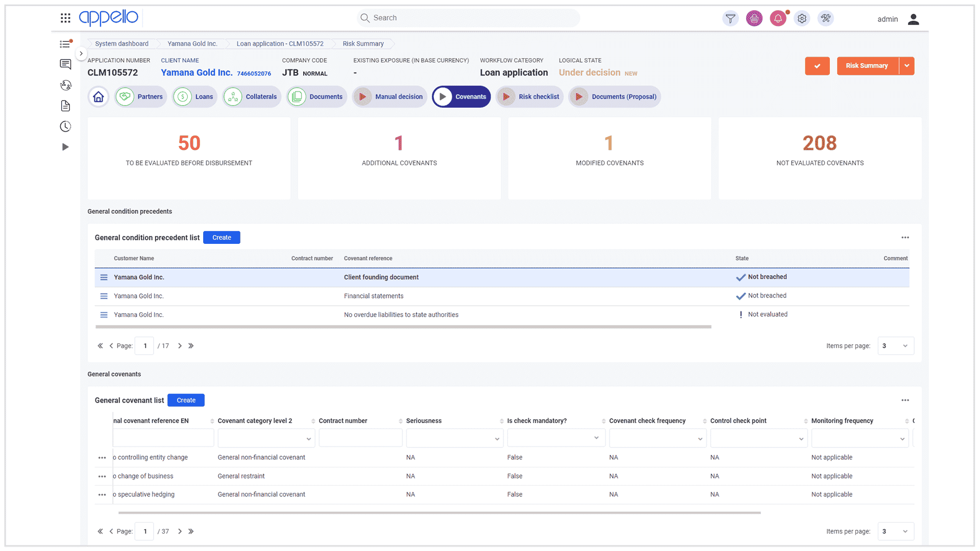
Task: Open the filter funnel icon in header
Action: coord(730,19)
